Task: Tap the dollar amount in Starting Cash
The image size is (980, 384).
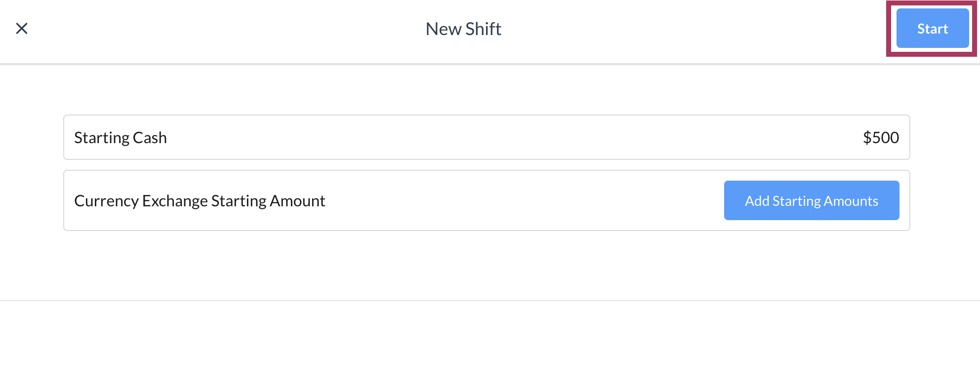Action: (x=880, y=138)
